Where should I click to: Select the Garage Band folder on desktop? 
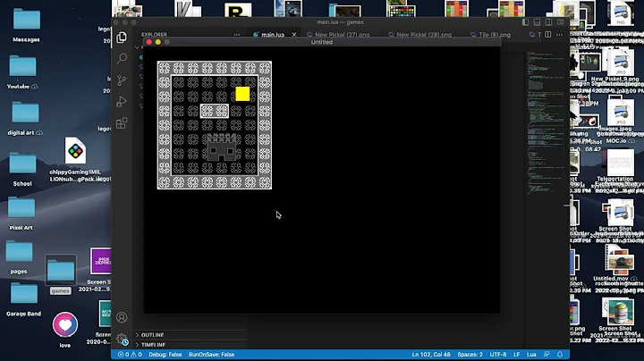23,298
